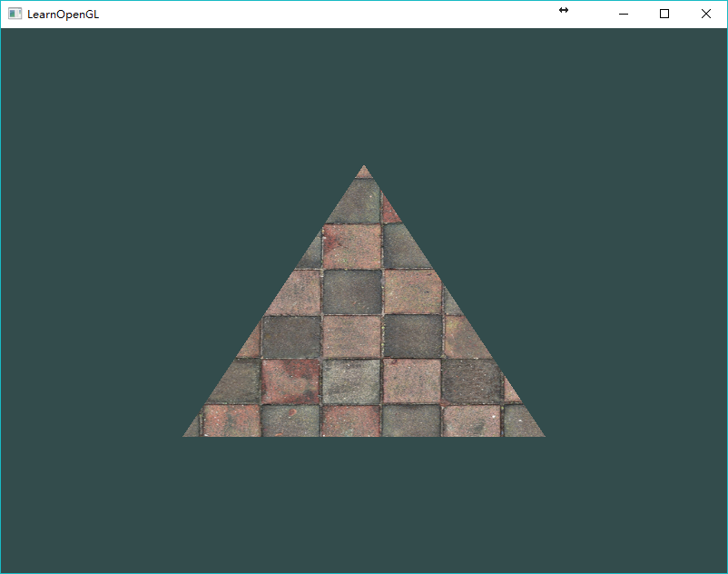Screen dimensions: 728x574
Task: Click the dark tile at the triangle's center
Action: tap(352, 292)
